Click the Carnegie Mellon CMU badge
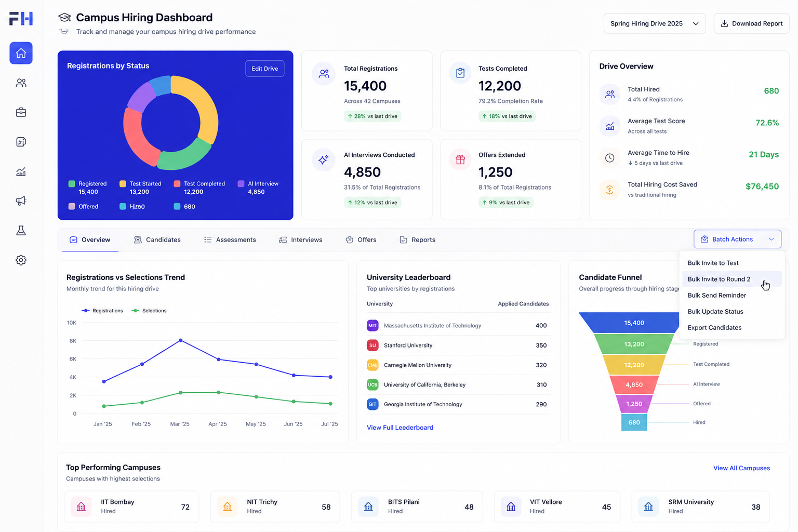The image size is (798, 532). (x=373, y=365)
